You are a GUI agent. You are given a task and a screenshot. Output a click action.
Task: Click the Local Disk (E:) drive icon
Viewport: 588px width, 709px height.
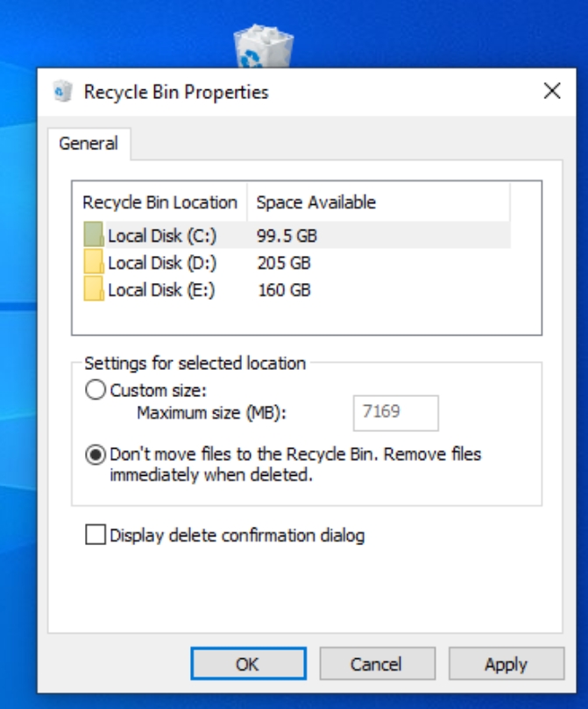tap(94, 288)
